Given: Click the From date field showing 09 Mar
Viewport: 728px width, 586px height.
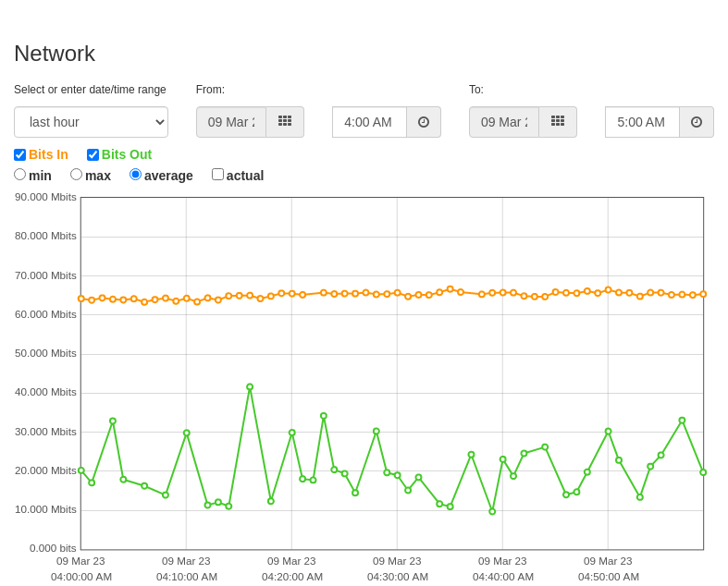Looking at the screenshot, I should click(231, 122).
